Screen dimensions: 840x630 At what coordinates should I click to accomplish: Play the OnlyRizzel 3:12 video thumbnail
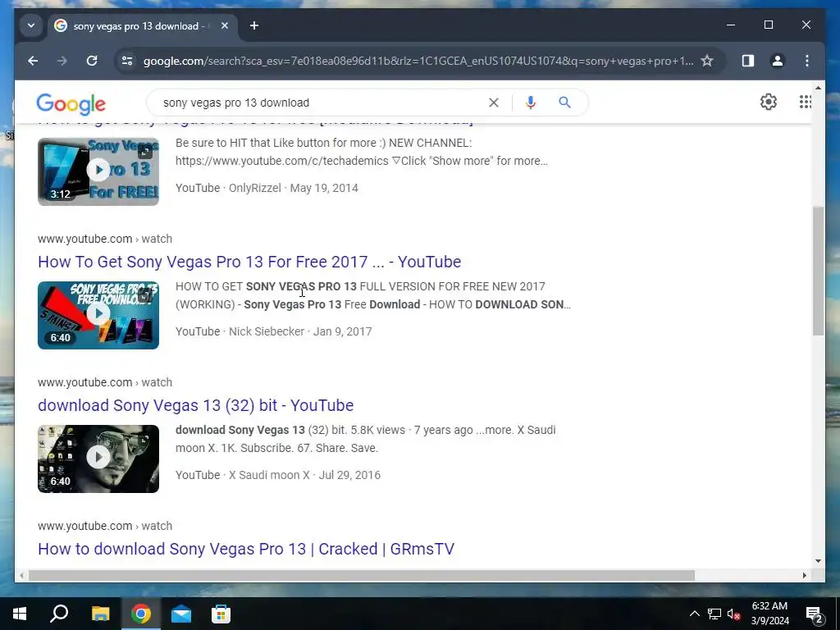click(98, 171)
